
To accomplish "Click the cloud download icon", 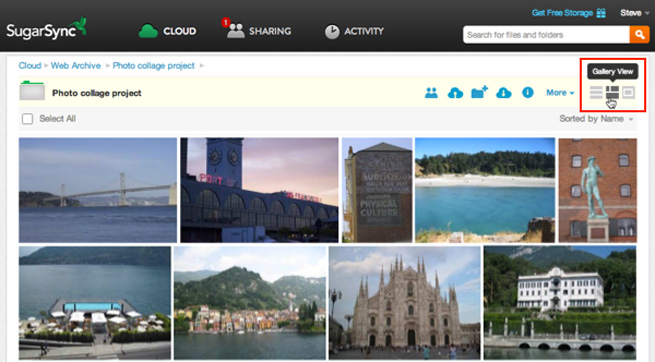I will 503,93.
